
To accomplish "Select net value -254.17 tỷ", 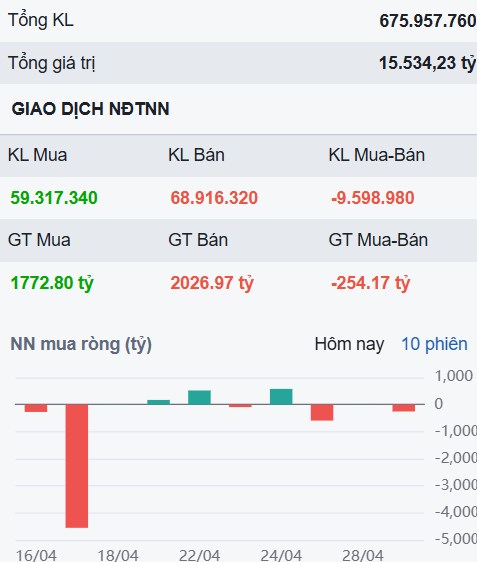I will coord(370,283).
